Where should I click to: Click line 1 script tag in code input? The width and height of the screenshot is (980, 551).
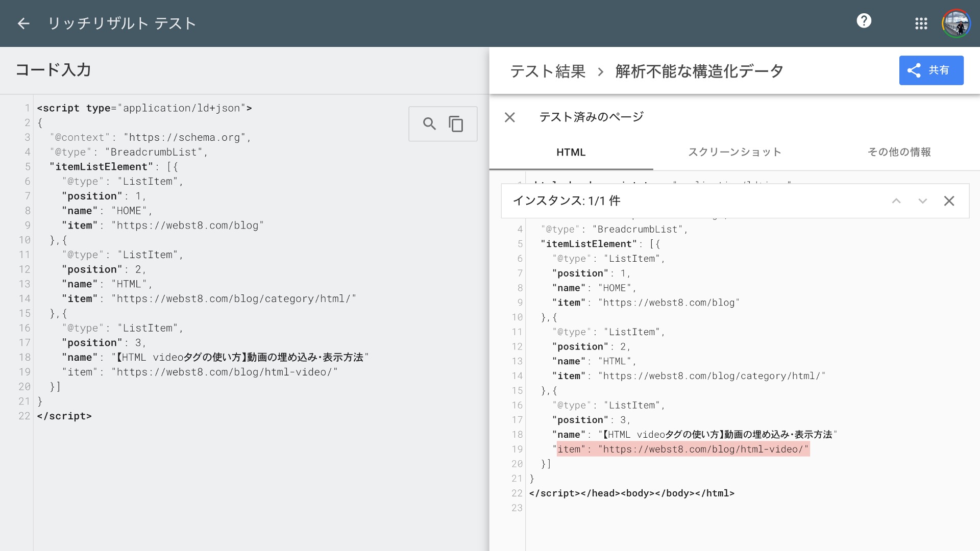point(144,108)
